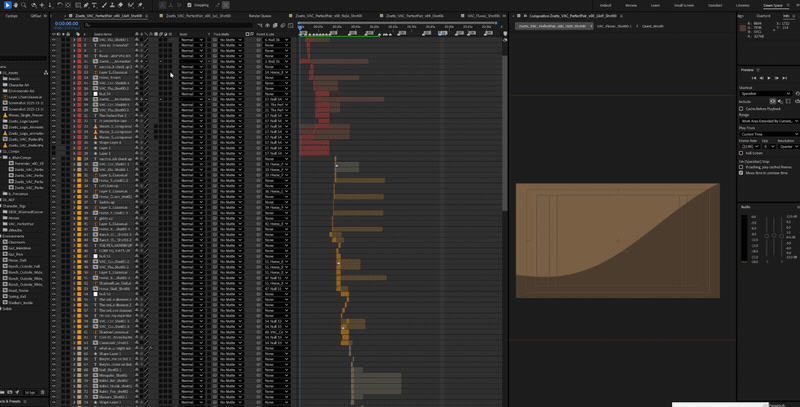800x407 pixels.
Task: Click 'Quest_Mouth' in the viewer breadcrumb
Action: 653,26
